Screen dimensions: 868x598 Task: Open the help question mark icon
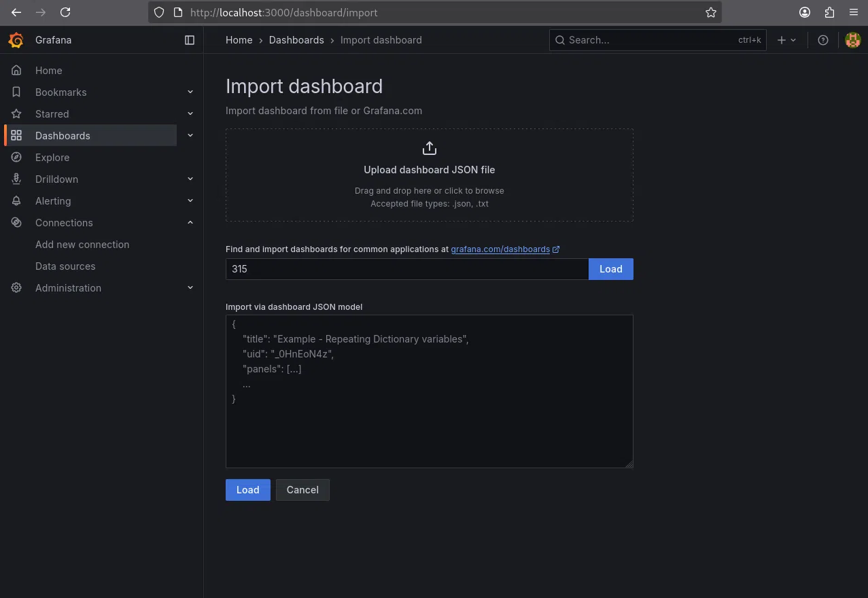(823, 40)
